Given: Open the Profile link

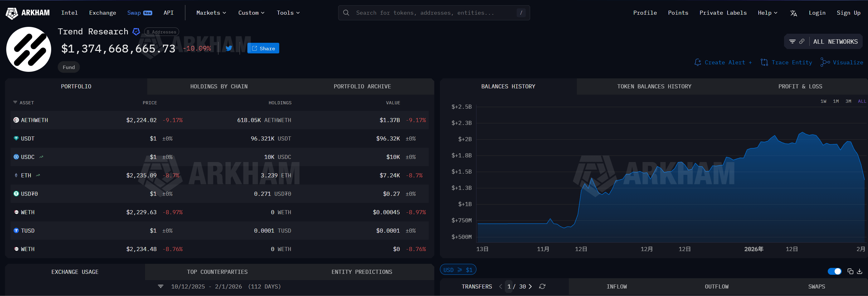Looking at the screenshot, I should tap(645, 13).
